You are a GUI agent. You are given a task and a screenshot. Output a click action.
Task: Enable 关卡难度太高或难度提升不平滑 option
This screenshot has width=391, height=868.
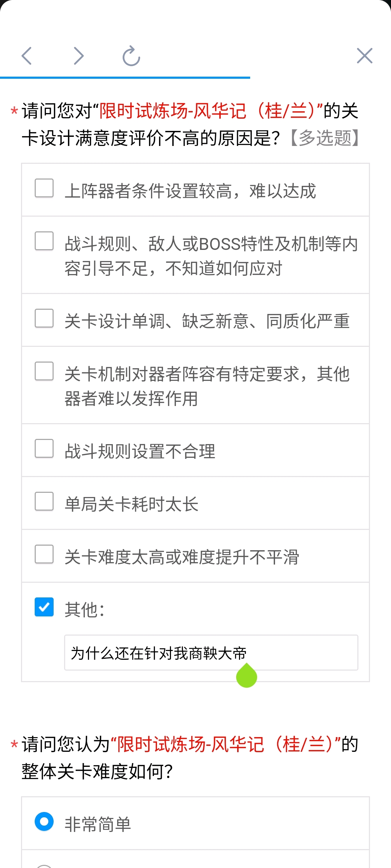click(x=44, y=554)
